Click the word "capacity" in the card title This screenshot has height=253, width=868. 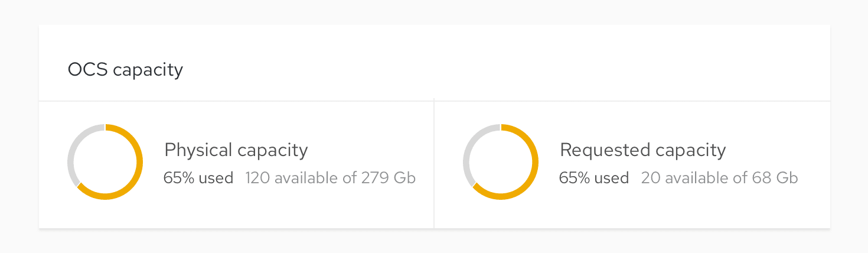point(148,70)
